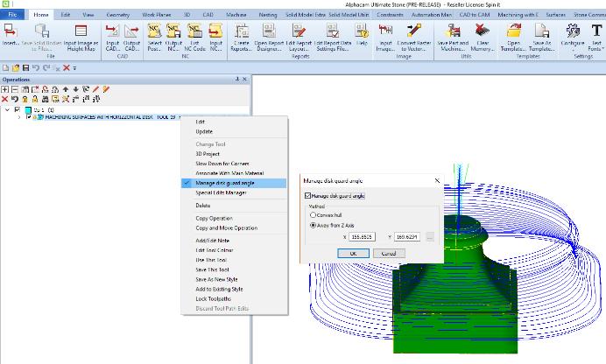The height and width of the screenshot is (364, 606).
Task: Toggle the Op 1 checkbox
Action: pos(18,110)
